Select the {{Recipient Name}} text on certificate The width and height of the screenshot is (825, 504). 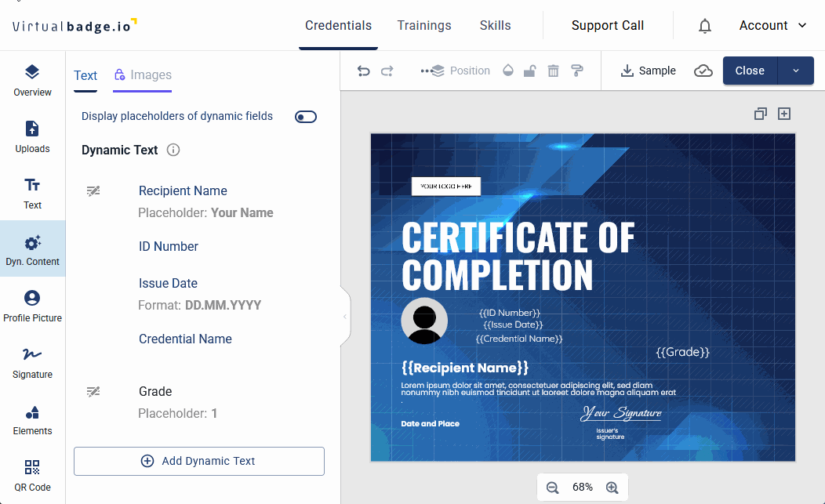tap(464, 368)
